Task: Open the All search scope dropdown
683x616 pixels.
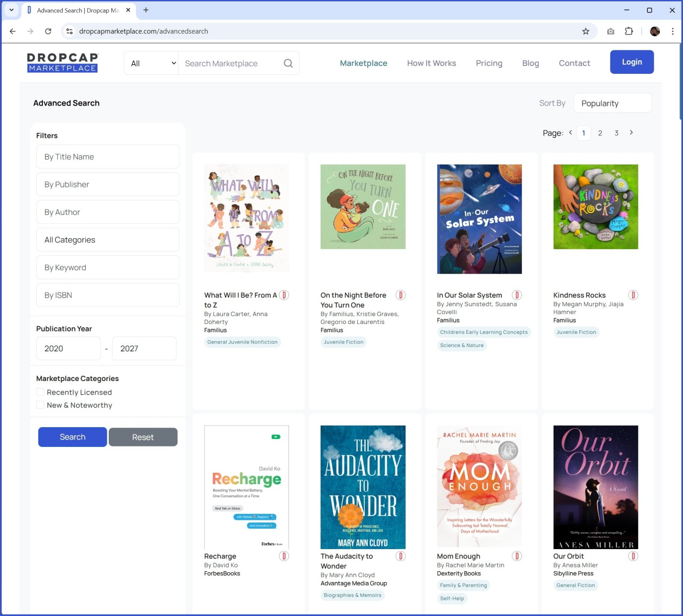Action: (x=152, y=63)
